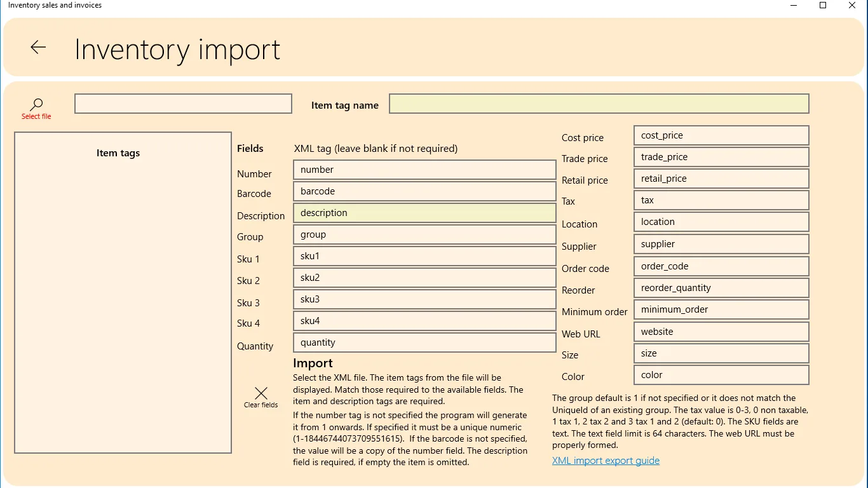The image size is (868, 488).
Task: Click the Reorder field 'reorder_quantity'
Action: click(721, 288)
